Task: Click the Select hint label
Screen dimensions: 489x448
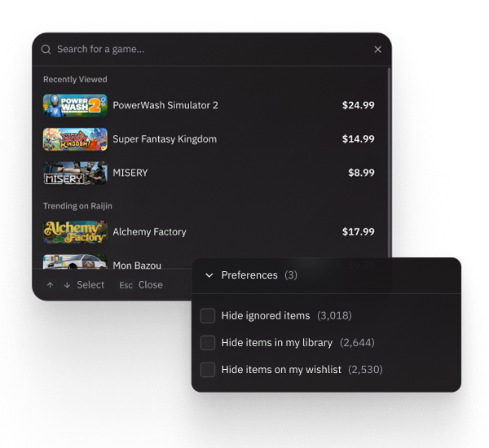Action: (90, 285)
